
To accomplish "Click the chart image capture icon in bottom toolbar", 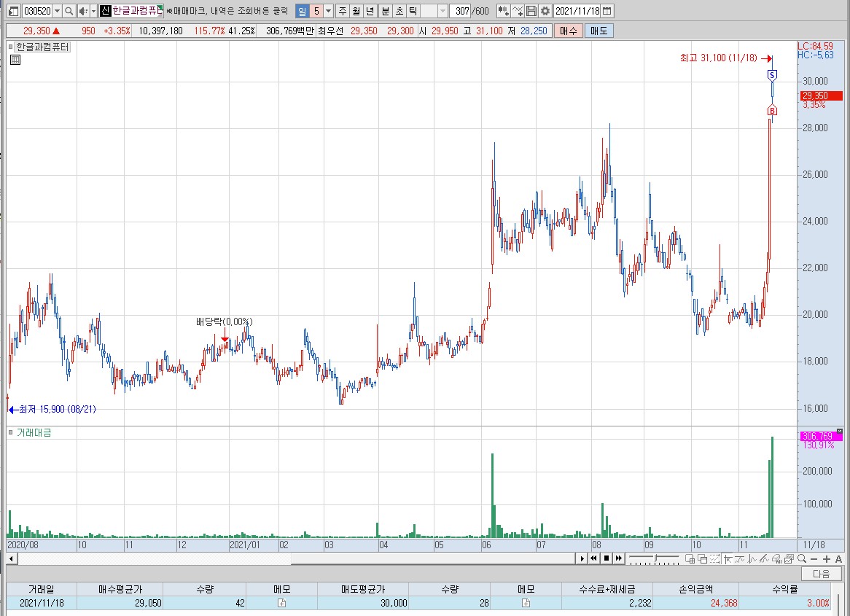I will click(x=789, y=559).
